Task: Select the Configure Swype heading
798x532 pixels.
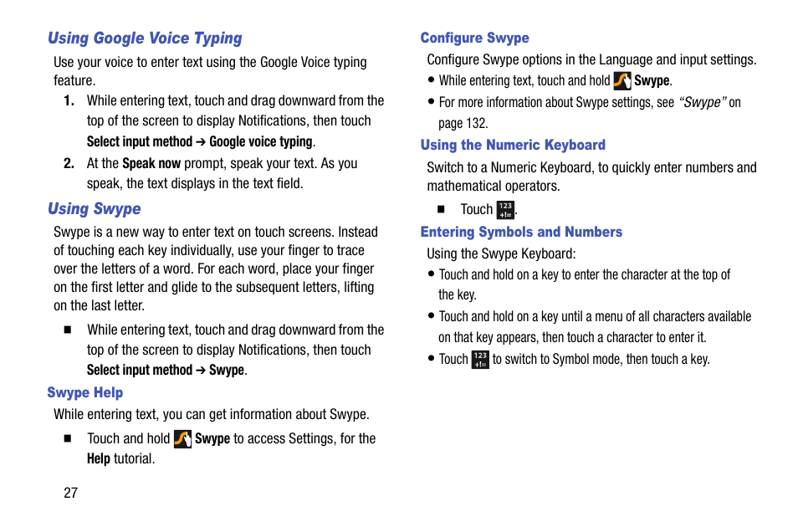Action: [474, 38]
